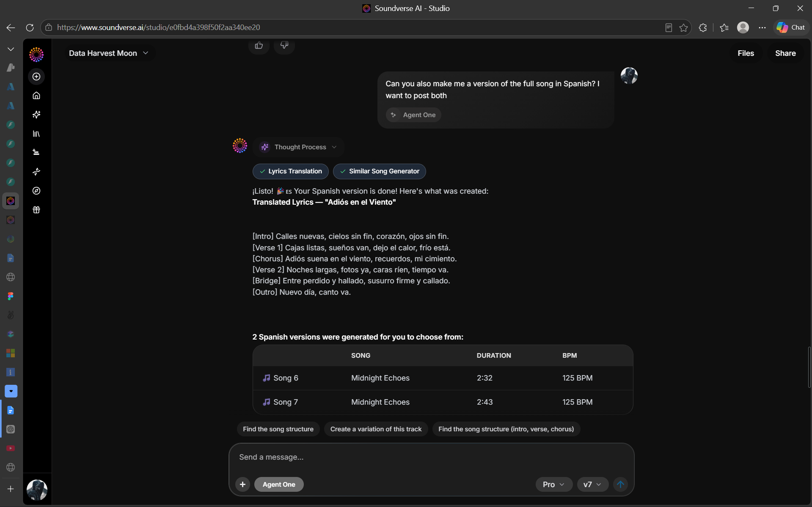
Task: Open the Files panel
Action: [746, 53]
